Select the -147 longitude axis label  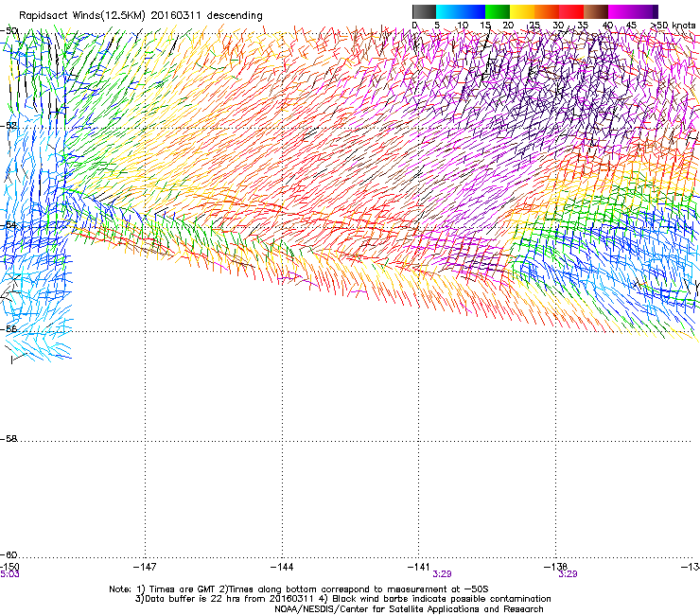[145, 567]
